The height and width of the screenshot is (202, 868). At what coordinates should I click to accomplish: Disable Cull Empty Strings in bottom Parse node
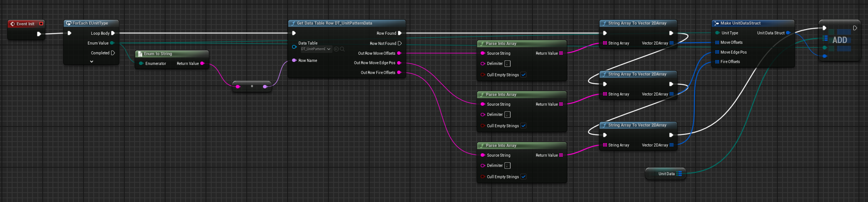523,177
